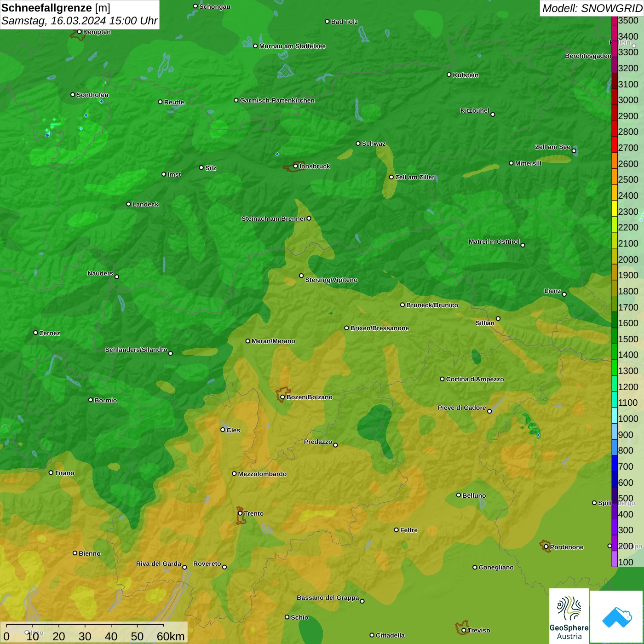Click the GeoSphere Austria logo
The width and height of the screenshot is (644, 644).
569,617
